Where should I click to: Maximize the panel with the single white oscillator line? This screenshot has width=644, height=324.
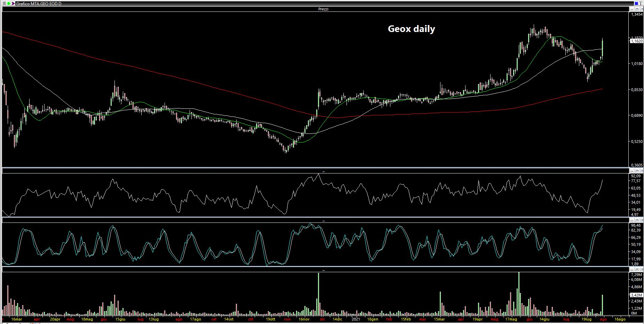coord(637,171)
